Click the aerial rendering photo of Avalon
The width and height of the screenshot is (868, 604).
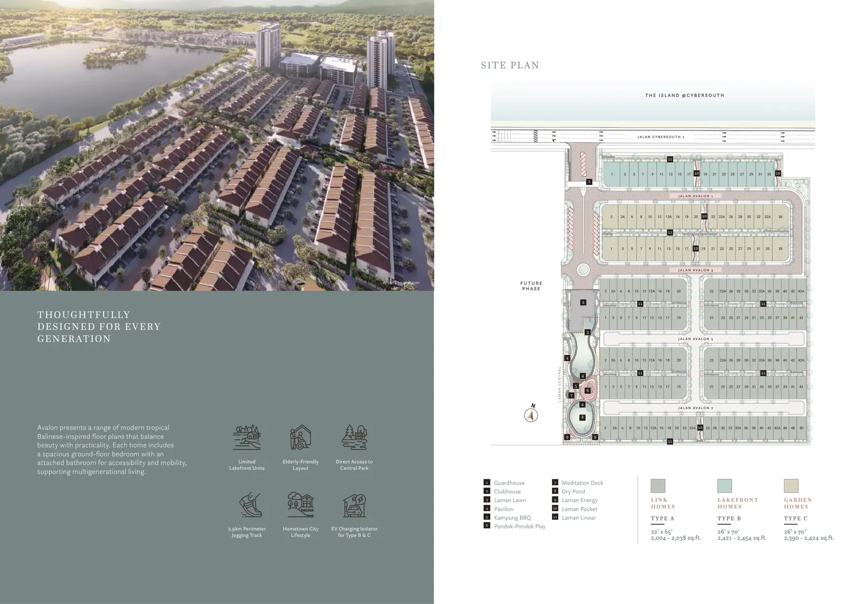(x=217, y=145)
